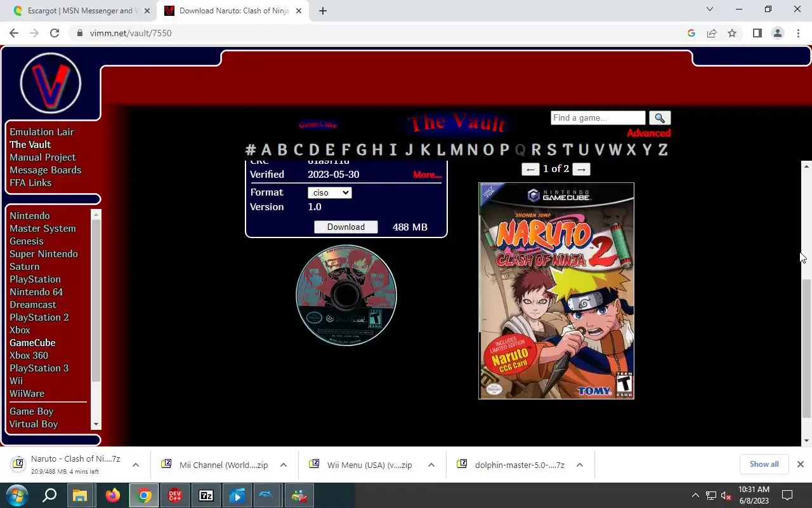Click the Find a game search field
The height and width of the screenshot is (508, 812).
tap(598, 118)
